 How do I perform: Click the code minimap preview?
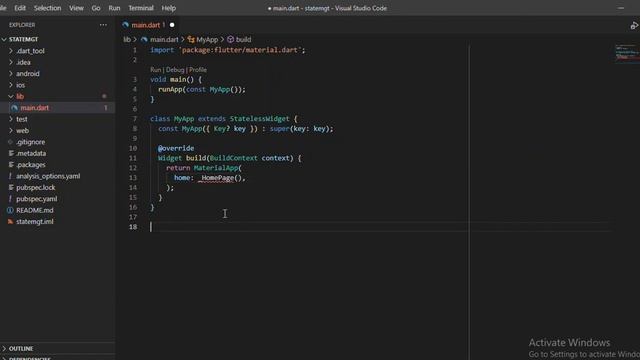[x=627, y=53]
